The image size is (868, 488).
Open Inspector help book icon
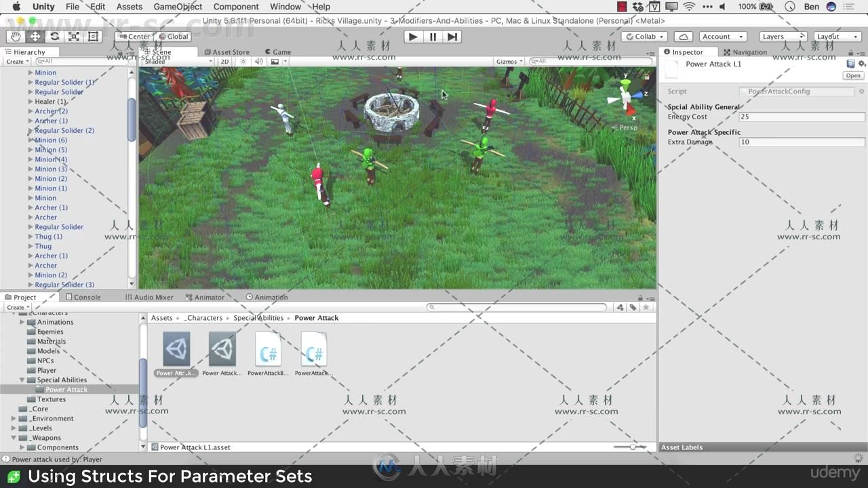coord(850,64)
